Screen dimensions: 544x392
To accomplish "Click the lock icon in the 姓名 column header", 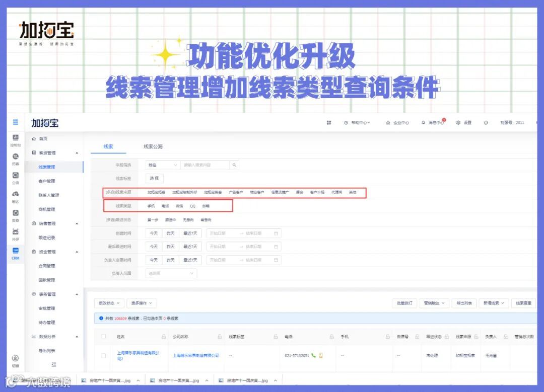I will coord(164,337).
